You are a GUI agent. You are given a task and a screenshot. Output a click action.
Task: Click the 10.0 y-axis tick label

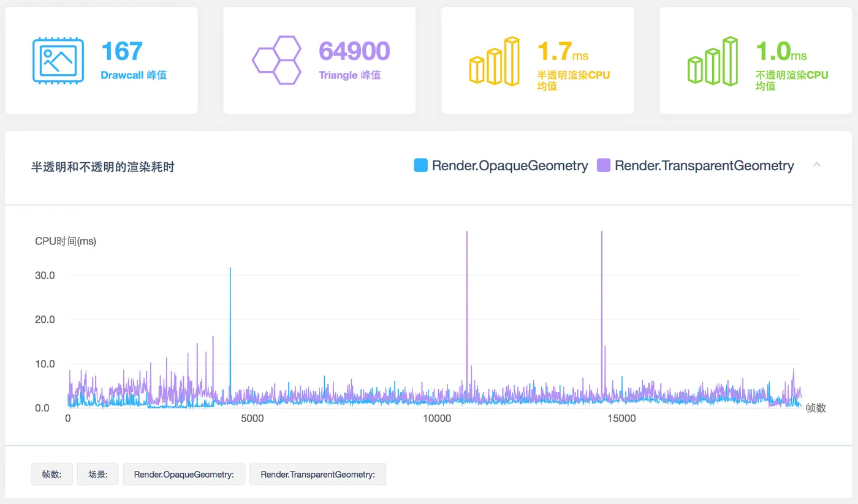coord(45,364)
